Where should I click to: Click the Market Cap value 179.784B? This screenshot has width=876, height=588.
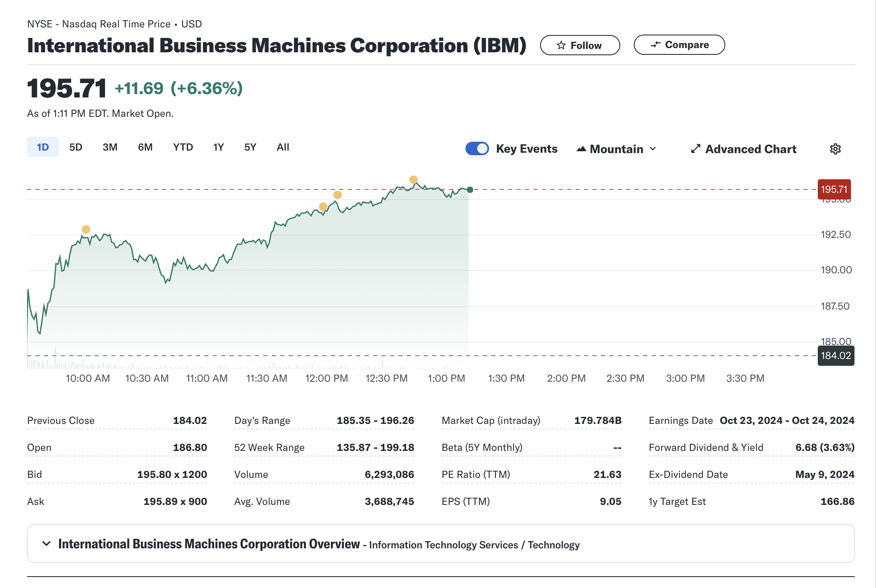pyautogui.click(x=598, y=421)
